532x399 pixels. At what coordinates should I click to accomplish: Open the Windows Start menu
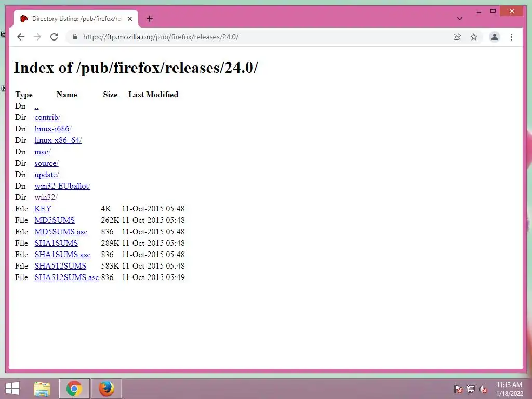tap(12, 389)
